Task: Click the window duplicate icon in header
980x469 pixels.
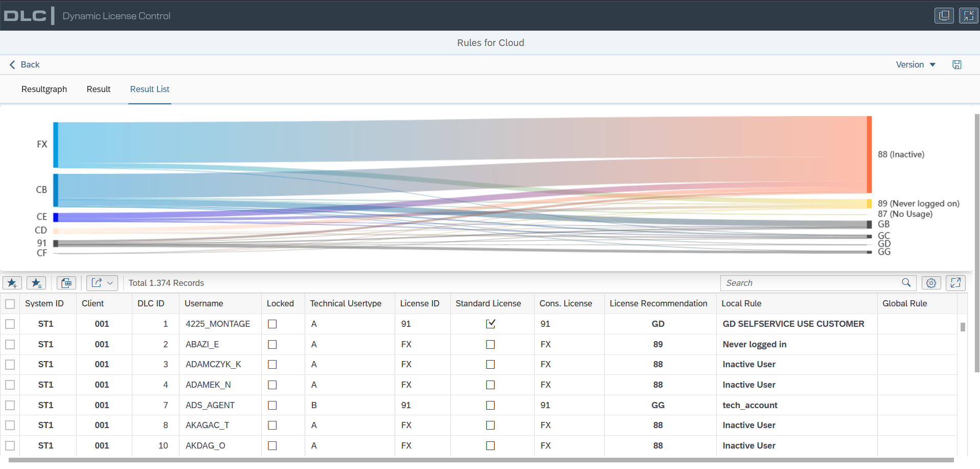Action: [944, 15]
